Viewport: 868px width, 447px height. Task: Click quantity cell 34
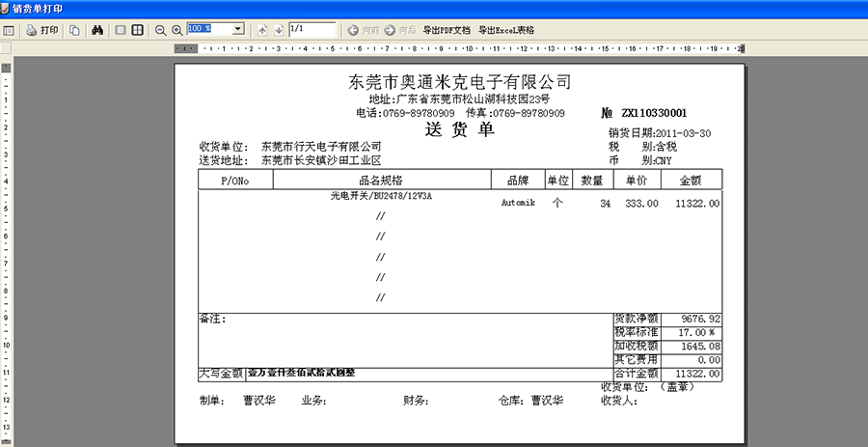[605, 204]
